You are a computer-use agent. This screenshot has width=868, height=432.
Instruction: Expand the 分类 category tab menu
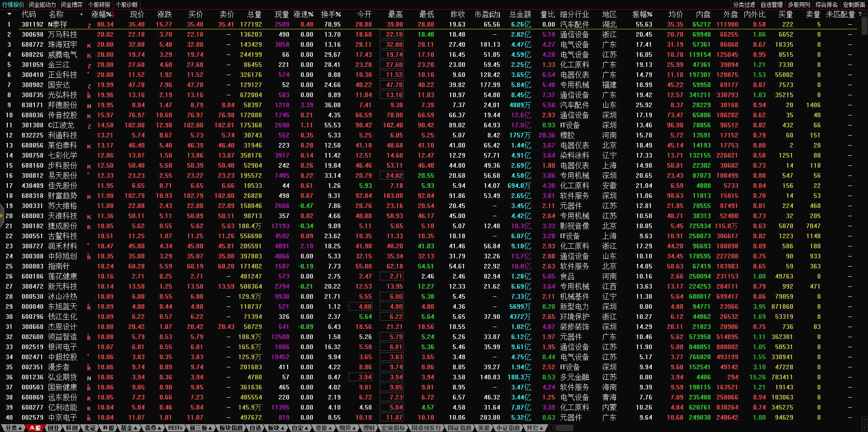pyautogui.click(x=13, y=428)
